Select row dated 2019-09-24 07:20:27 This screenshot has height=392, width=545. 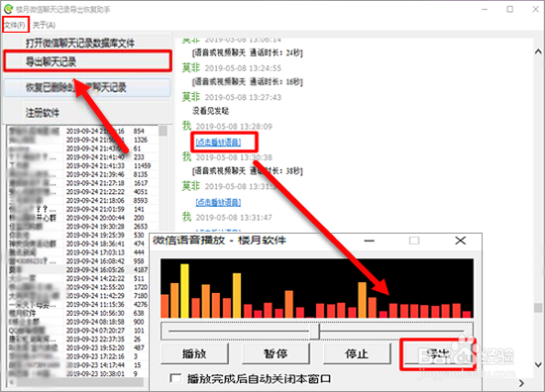coord(78,331)
